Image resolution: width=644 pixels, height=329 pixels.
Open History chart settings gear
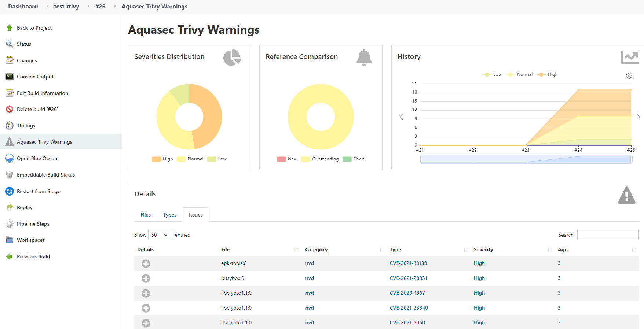click(629, 75)
